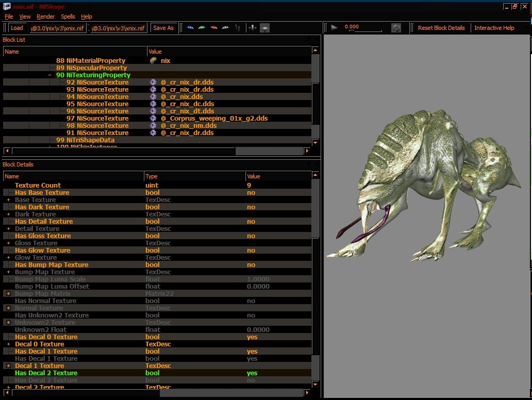This screenshot has height=400, width=532.
Task: Click the 0.000 animation time value
Action: pos(352,26)
